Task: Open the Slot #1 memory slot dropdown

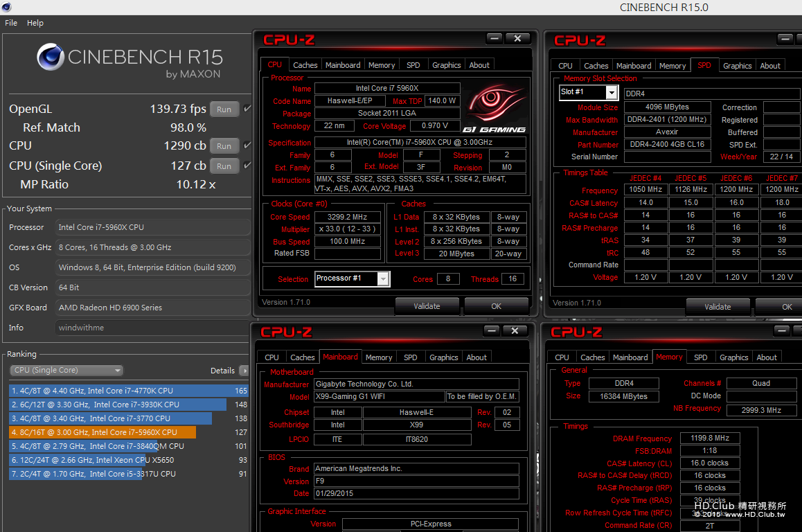Action: (x=612, y=92)
